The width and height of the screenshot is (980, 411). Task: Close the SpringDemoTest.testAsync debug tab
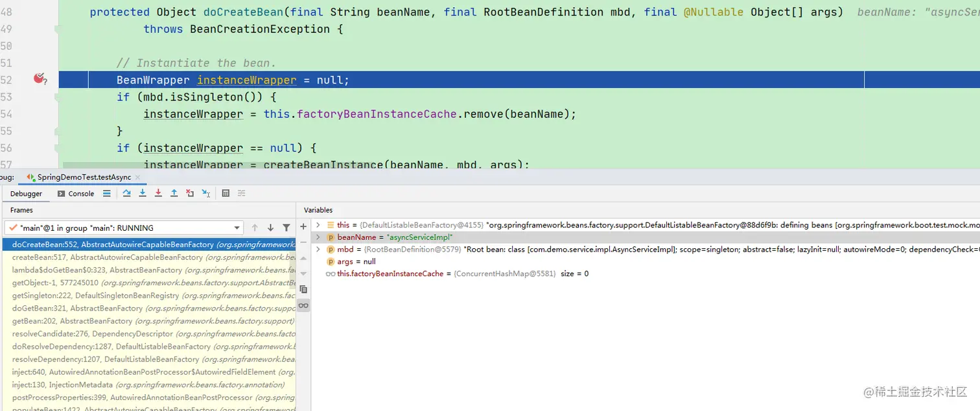point(137,177)
